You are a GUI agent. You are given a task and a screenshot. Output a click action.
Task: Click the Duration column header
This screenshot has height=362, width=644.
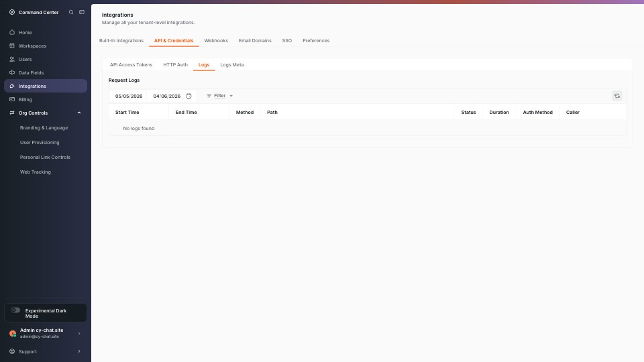(x=499, y=112)
